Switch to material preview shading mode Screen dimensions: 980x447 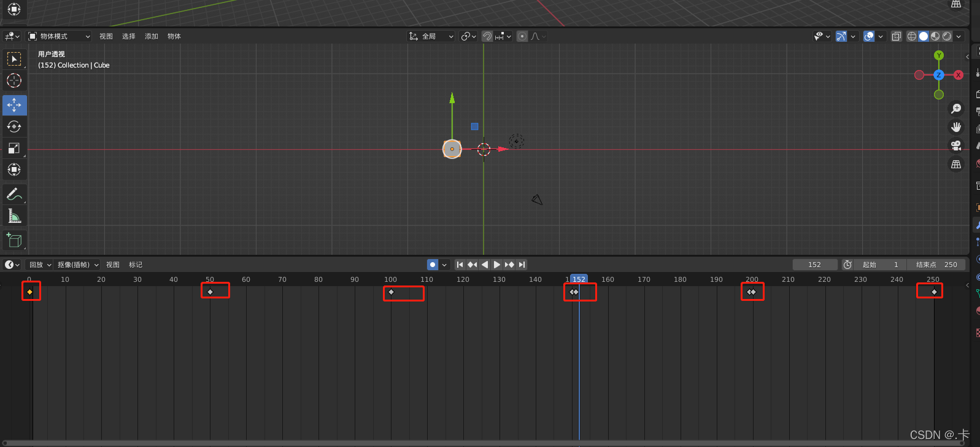[x=935, y=36]
